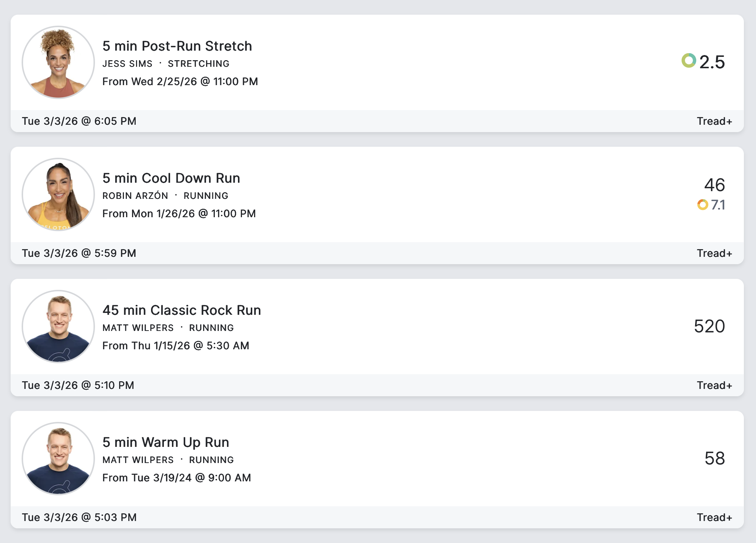Click From Thu 1/15/26 @ 5:30 AM text
Viewport: 756px width, 543px height.
(176, 346)
